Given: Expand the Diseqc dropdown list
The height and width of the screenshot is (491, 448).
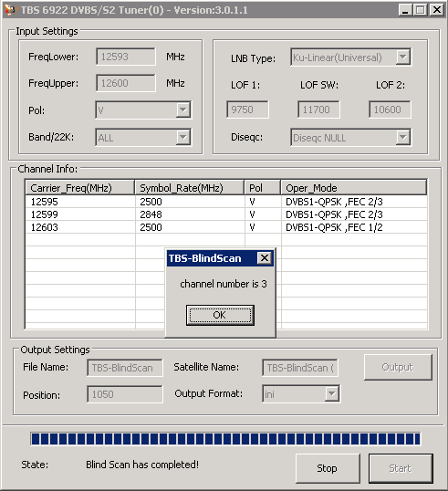Looking at the screenshot, I should click(403, 137).
